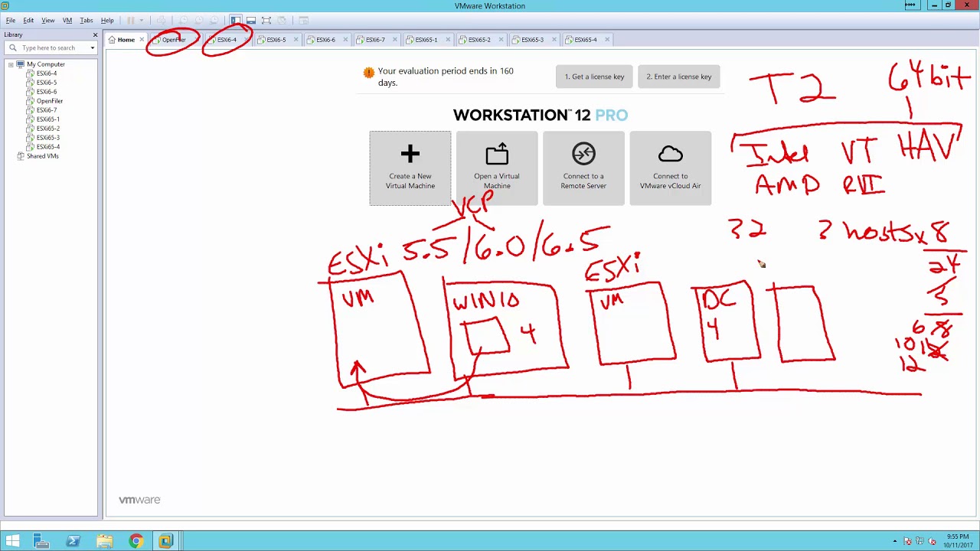Image resolution: width=980 pixels, height=551 pixels.
Task: Click the revert snapshot toolbar icon
Action: click(199, 21)
